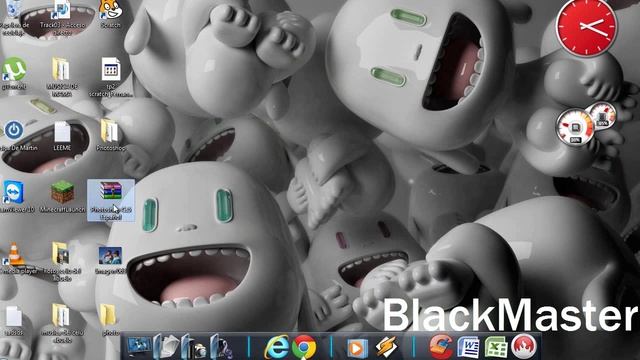Open the desktop monitor dock icon
The width and height of the screenshot is (640, 360).
(x=139, y=346)
